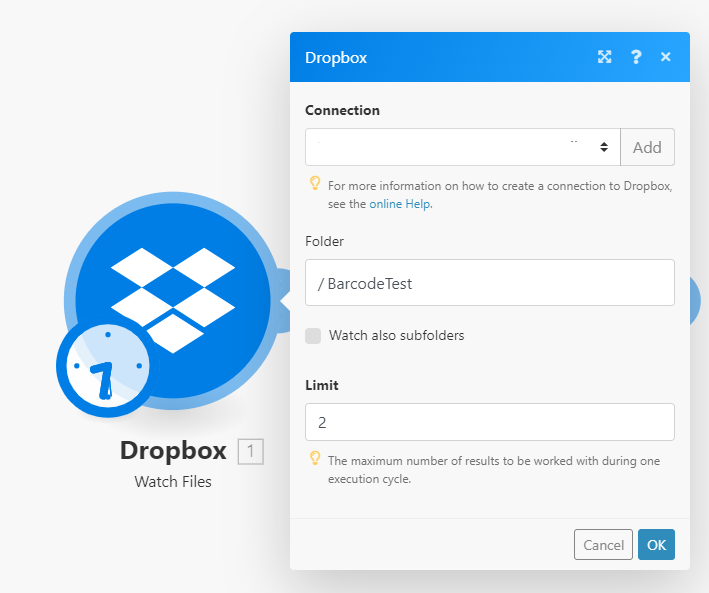Enable Watch also subfolders checkbox
The height and width of the screenshot is (593, 709).
(313, 336)
